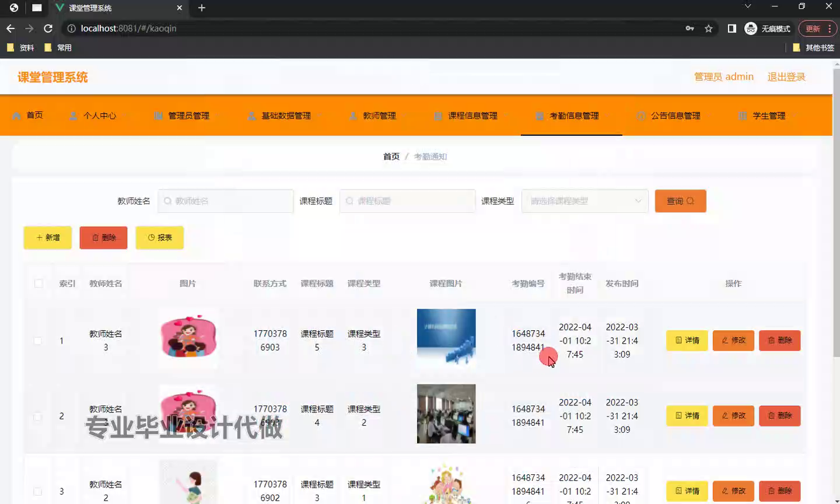Click 修改 button for row 1
The image size is (840, 504).
tap(733, 340)
